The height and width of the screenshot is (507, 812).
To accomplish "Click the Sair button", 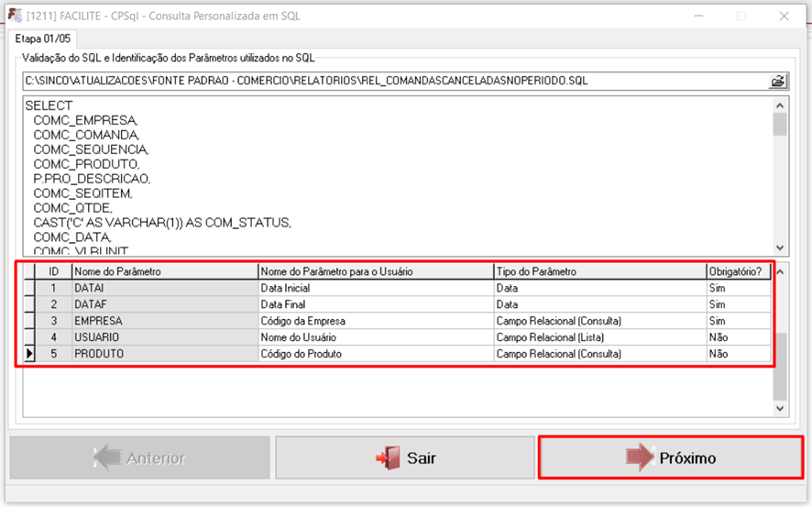I will (x=405, y=457).
